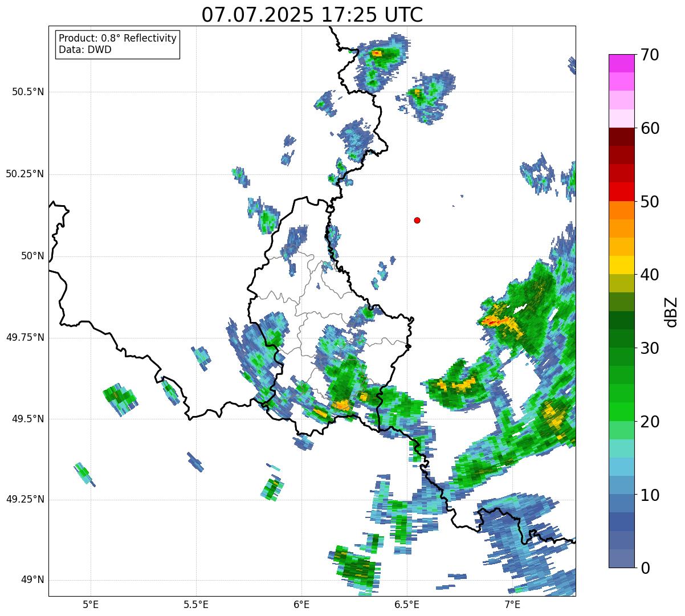This screenshot has width=685, height=616.
Task: Click the latitude label 49.25°N
Action: (25, 500)
